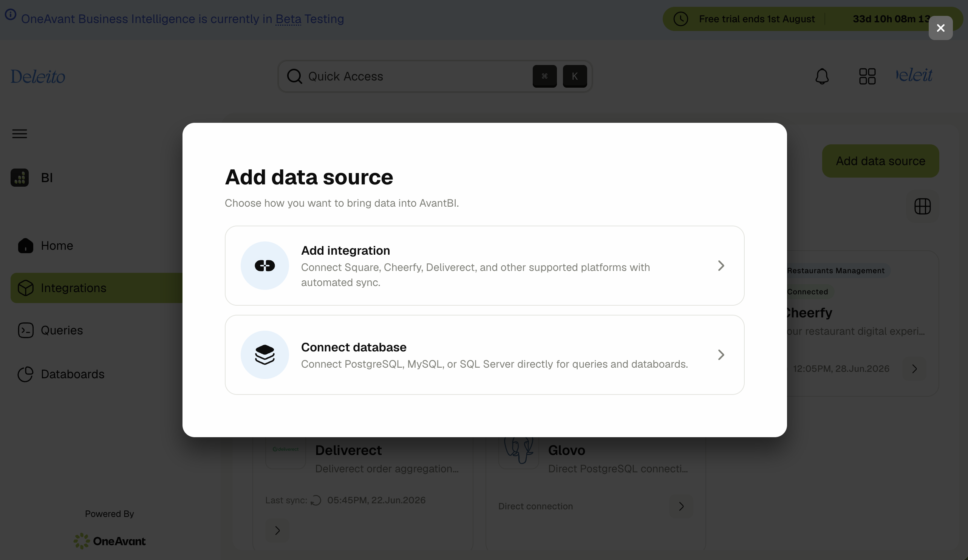
Task: Click the Free trial ends 1st August text
Action: click(x=756, y=19)
